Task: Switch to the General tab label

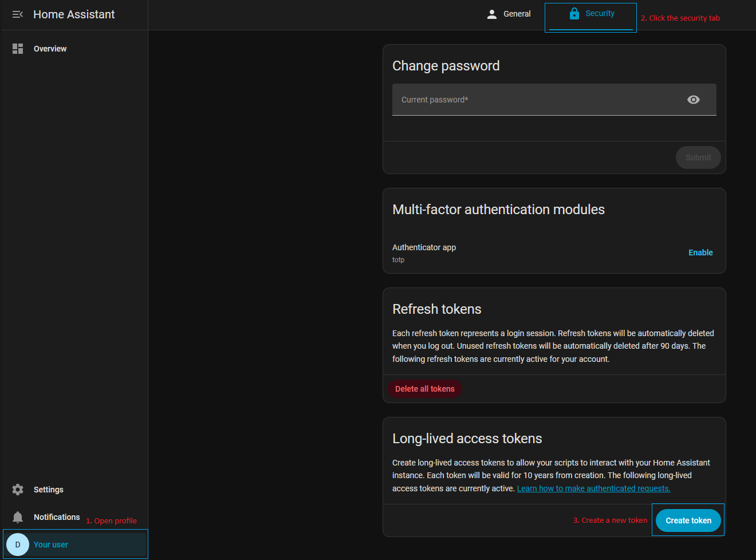Action: [517, 14]
